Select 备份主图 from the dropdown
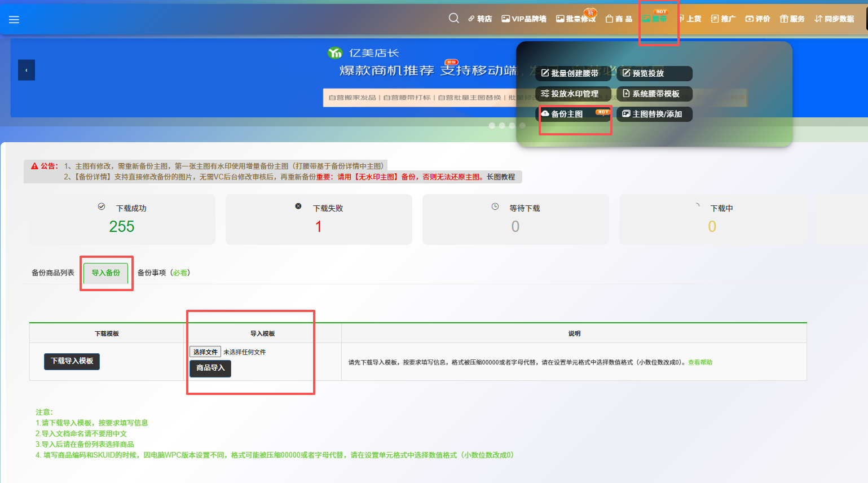 (567, 114)
